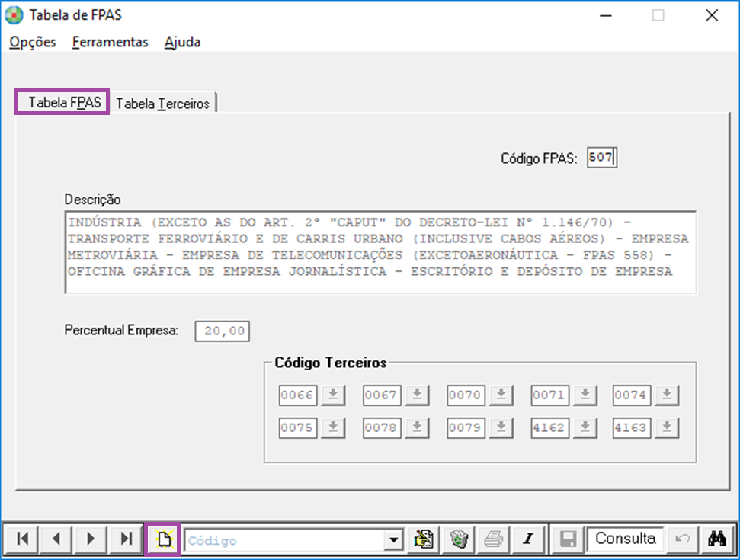Click the download arrow next to 0071
Screen dimensions: 740x560
[585, 395]
